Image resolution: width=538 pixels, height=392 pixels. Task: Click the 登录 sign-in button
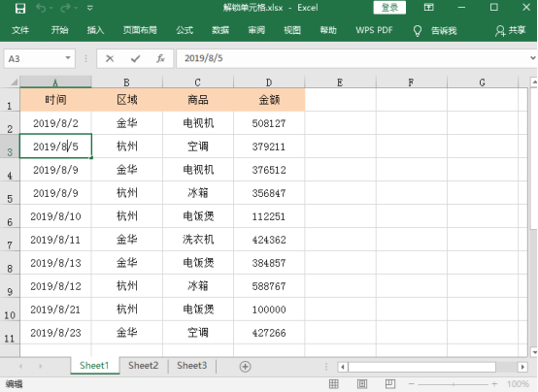click(389, 8)
